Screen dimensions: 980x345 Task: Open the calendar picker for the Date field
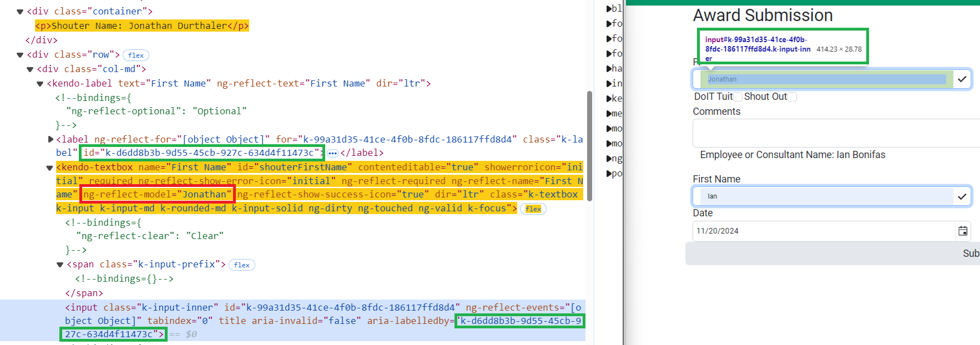pyautogui.click(x=963, y=231)
